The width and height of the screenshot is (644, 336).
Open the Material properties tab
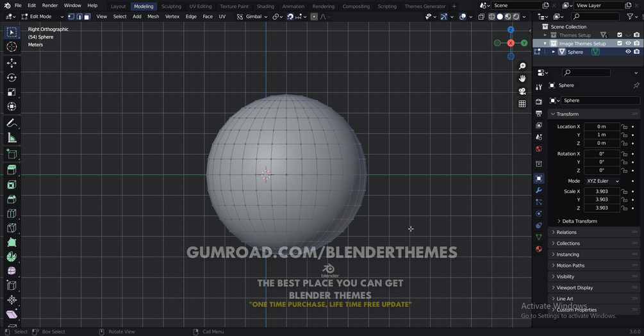(x=539, y=249)
